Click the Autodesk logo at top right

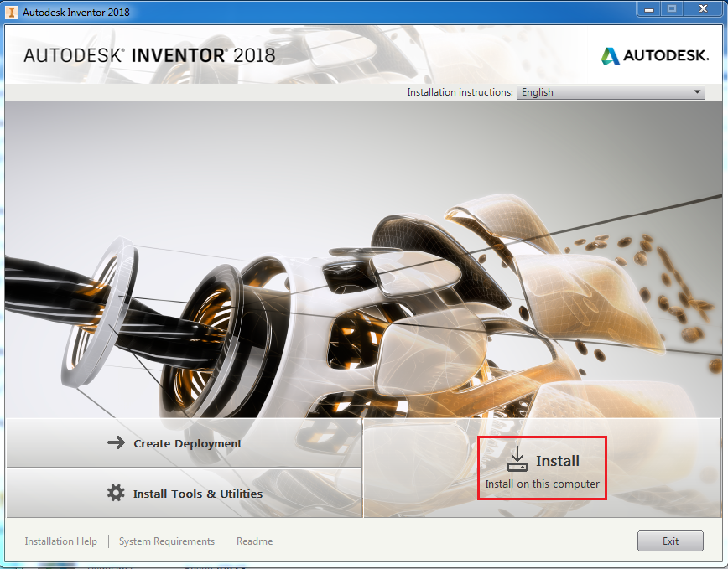coord(655,55)
